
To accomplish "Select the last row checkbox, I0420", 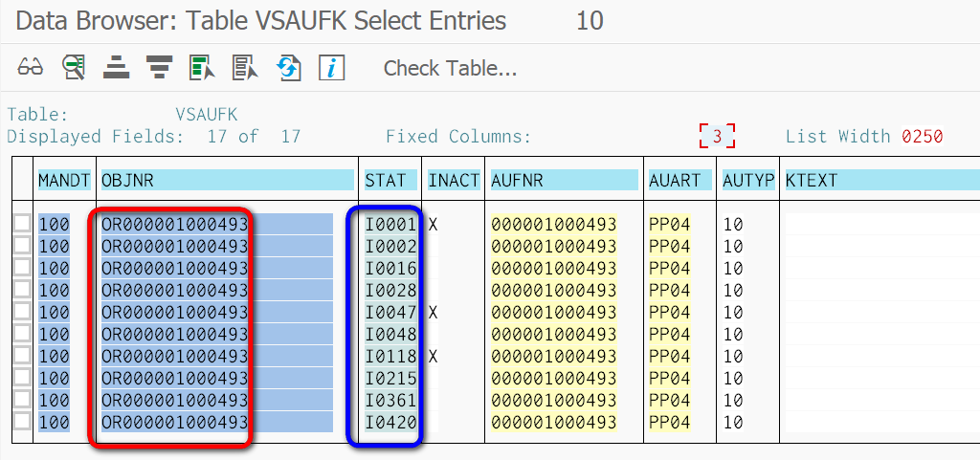I will coord(22,422).
